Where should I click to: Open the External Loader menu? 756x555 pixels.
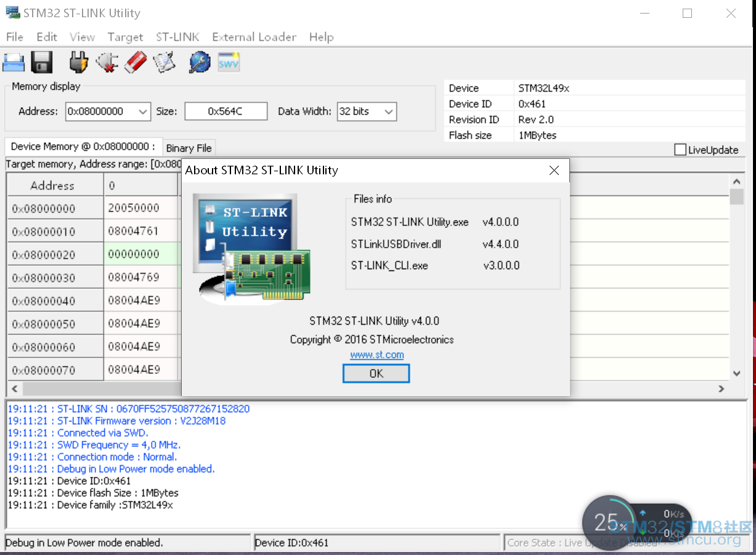(x=254, y=37)
